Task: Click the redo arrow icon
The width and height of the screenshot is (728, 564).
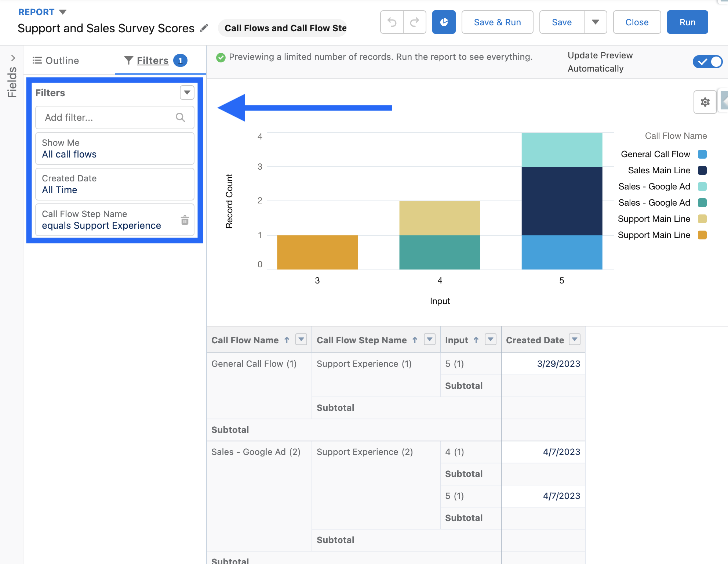Action: click(415, 22)
